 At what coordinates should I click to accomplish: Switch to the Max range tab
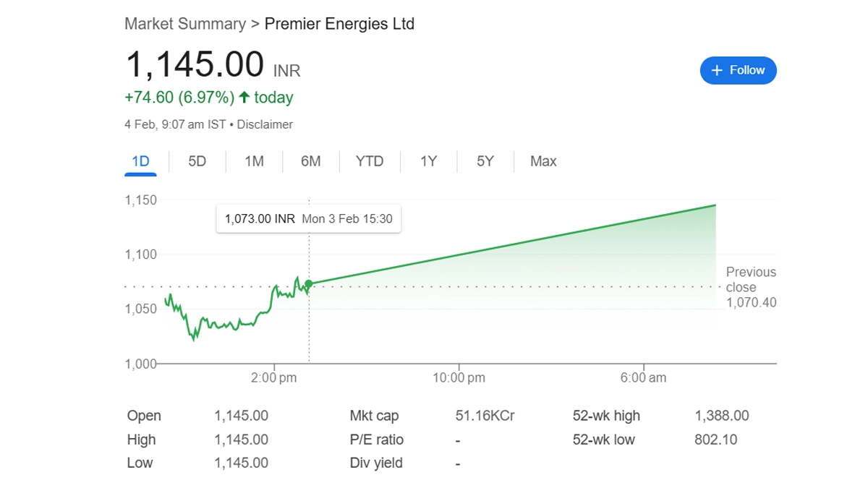[x=542, y=161]
